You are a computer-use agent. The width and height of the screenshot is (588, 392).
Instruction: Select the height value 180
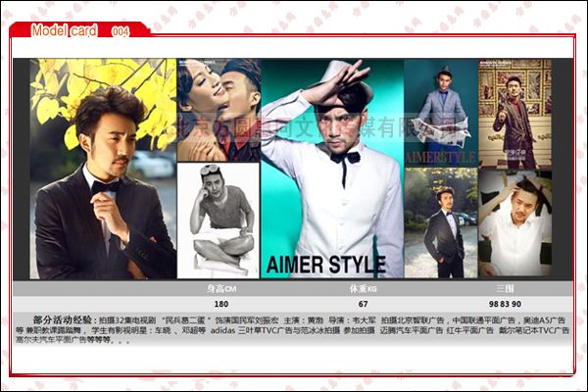click(x=221, y=304)
